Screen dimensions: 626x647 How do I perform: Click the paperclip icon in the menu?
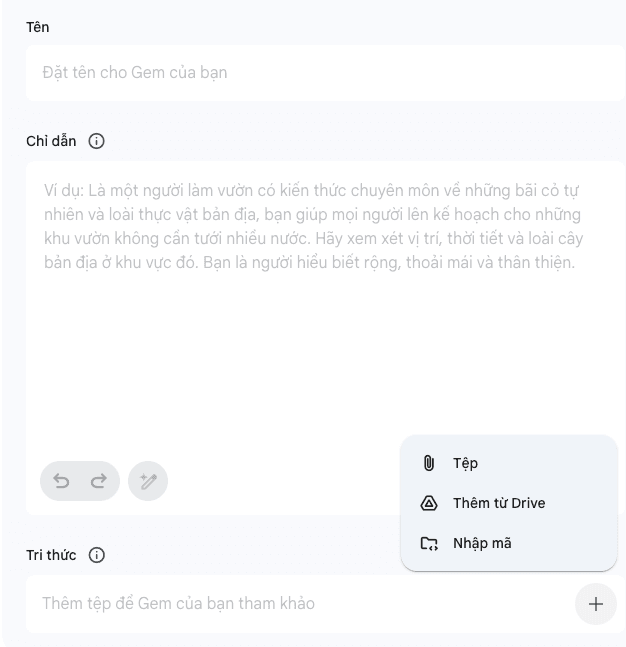[x=429, y=463]
